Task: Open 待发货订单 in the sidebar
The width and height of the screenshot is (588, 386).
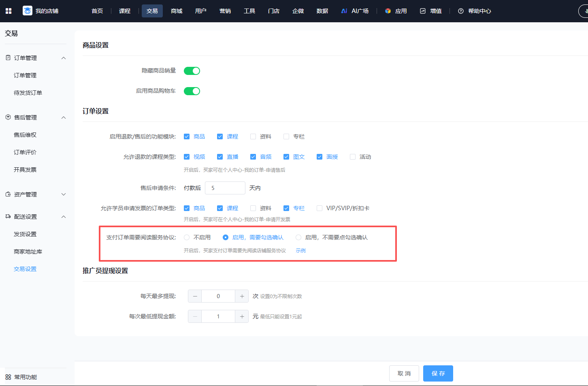Action: [28, 93]
